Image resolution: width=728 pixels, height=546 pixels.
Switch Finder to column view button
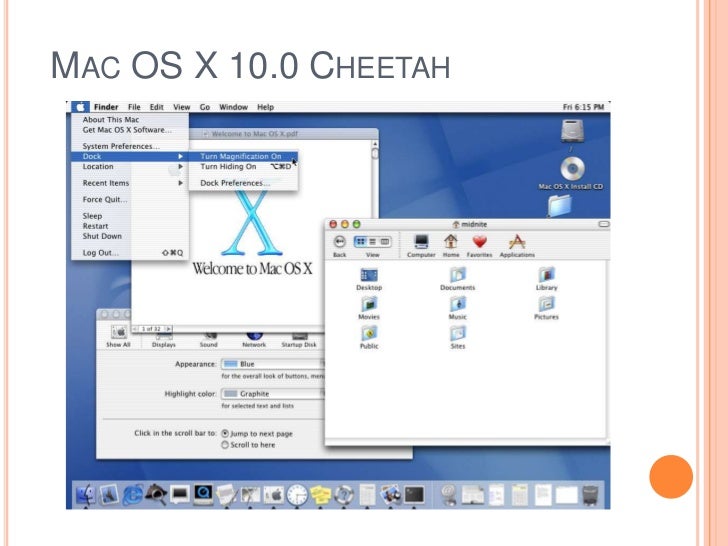pyautogui.click(x=385, y=241)
